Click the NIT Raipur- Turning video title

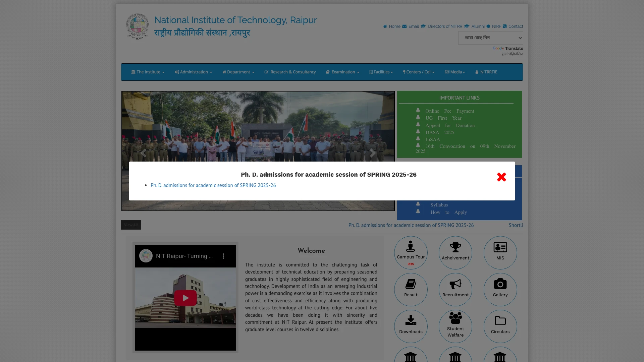click(x=184, y=256)
